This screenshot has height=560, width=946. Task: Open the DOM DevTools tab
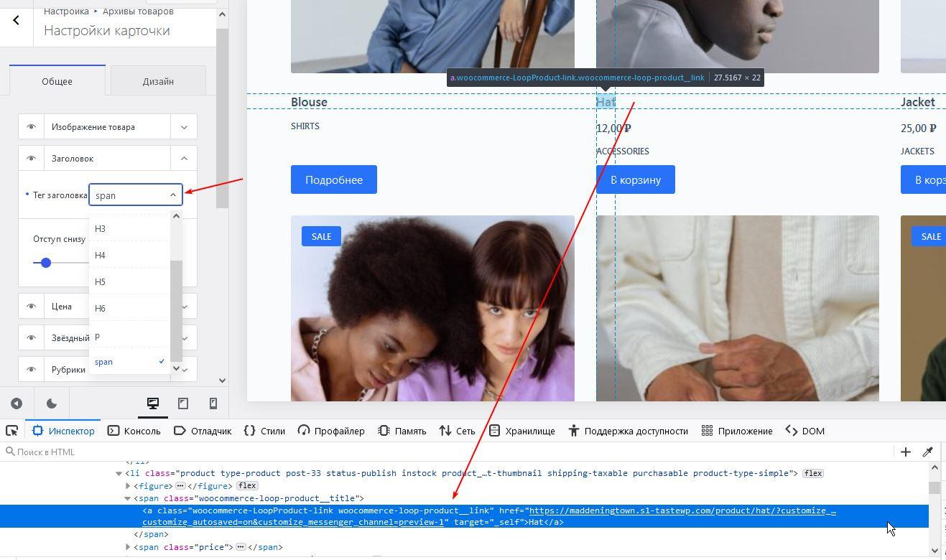tap(804, 431)
